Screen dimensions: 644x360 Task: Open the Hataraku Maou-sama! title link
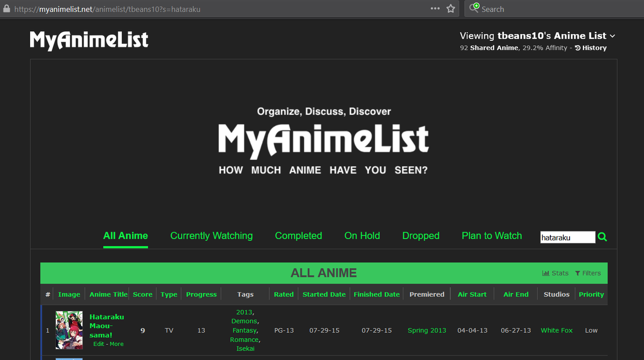[107, 326]
